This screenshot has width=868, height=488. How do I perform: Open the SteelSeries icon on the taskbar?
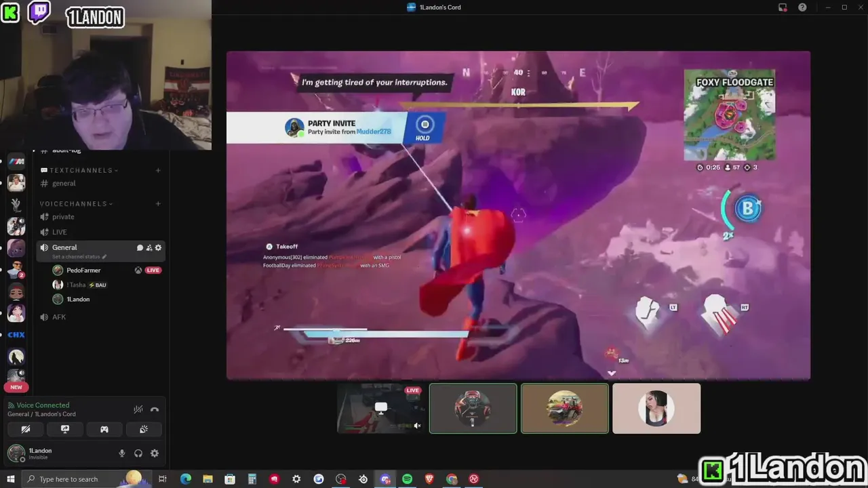coord(363,479)
